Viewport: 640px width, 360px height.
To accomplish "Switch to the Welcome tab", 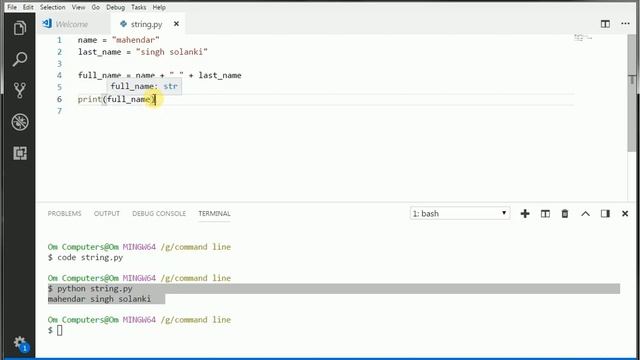I will [x=72, y=24].
